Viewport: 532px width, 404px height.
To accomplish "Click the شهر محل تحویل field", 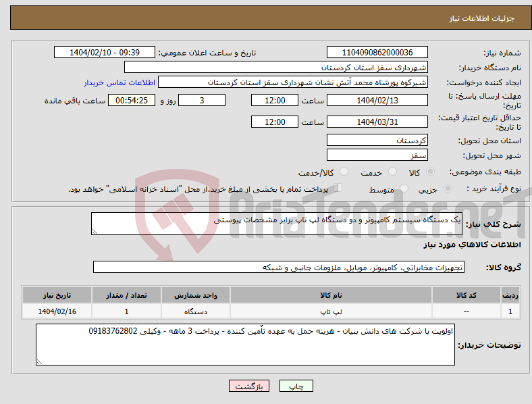I will (x=377, y=155).
